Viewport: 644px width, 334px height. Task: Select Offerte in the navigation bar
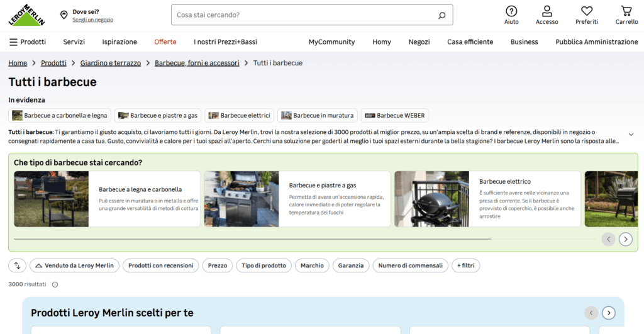[165, 42]
